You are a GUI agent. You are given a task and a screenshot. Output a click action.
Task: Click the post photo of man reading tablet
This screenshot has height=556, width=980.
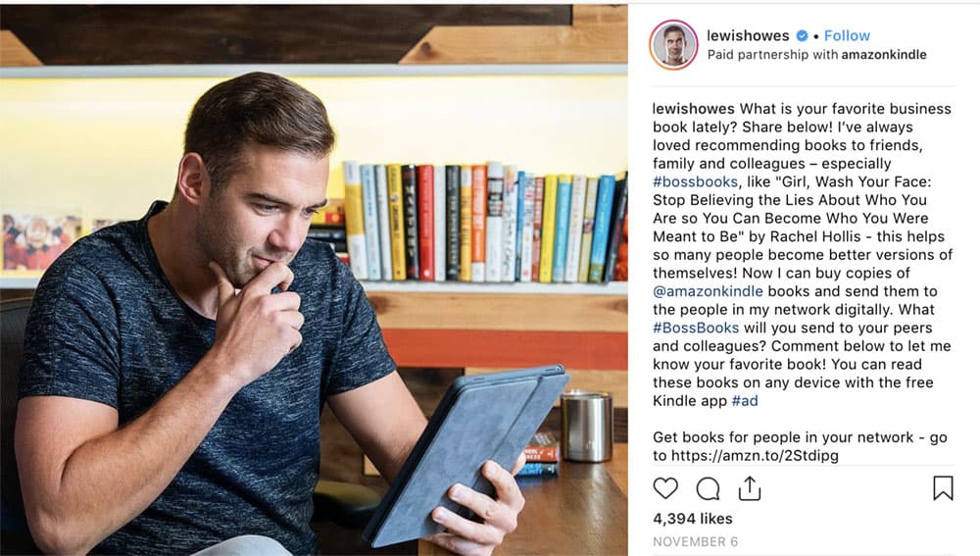click(314, 280)
